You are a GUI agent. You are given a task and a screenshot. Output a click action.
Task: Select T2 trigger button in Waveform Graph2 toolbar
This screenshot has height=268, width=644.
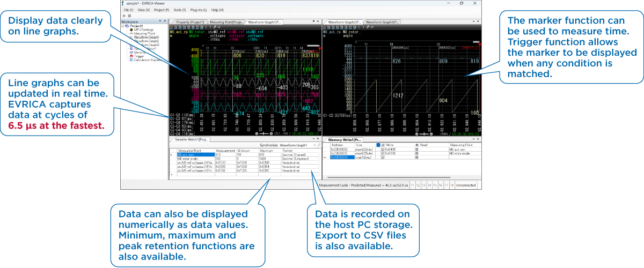pos(328,27)
